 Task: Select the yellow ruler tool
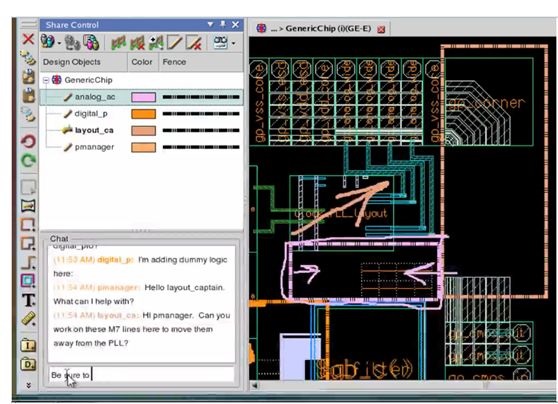(x=29, y=319)
